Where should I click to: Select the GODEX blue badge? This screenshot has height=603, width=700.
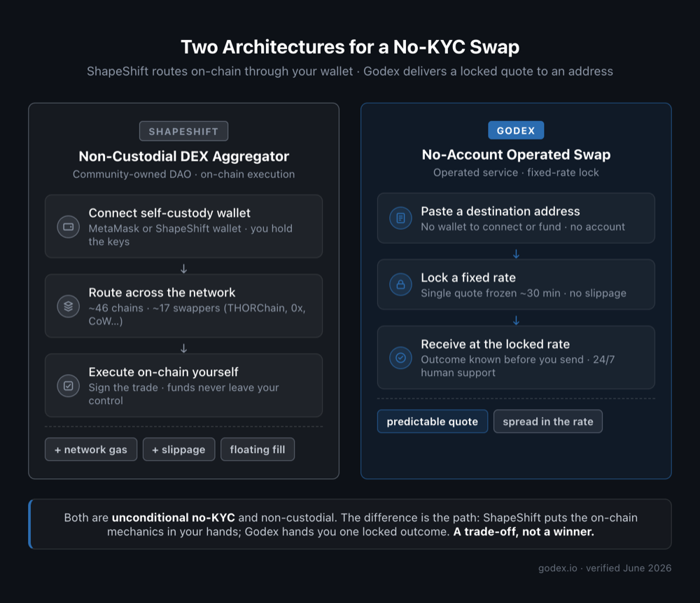pos(516,130)
